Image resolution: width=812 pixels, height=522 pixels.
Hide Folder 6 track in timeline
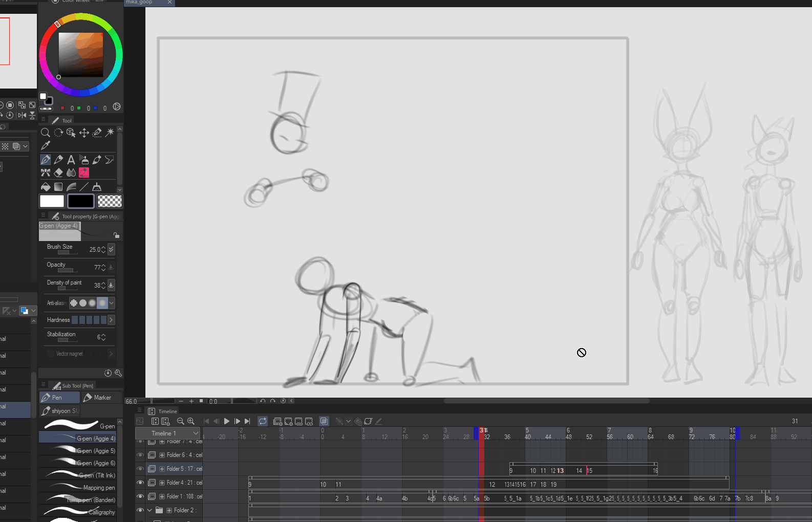tap(140, 455)
